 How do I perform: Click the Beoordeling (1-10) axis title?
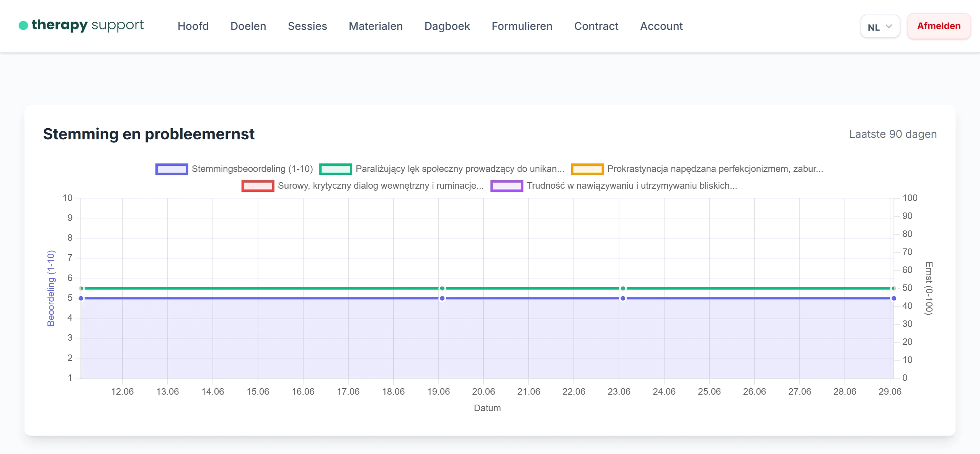click(x=51, y=288)
